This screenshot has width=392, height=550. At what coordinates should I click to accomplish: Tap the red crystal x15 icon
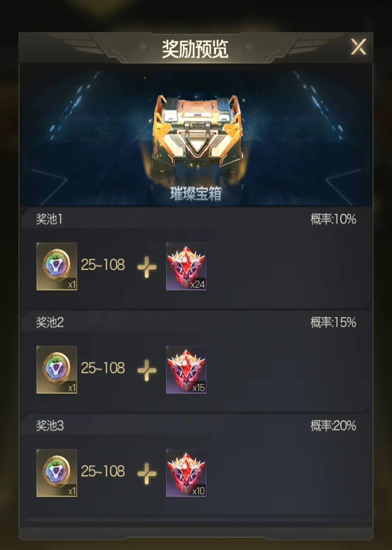186,369
